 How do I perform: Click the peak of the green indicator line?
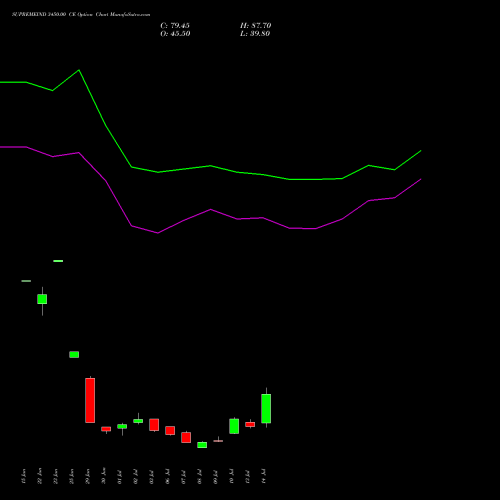coord(79,70)
